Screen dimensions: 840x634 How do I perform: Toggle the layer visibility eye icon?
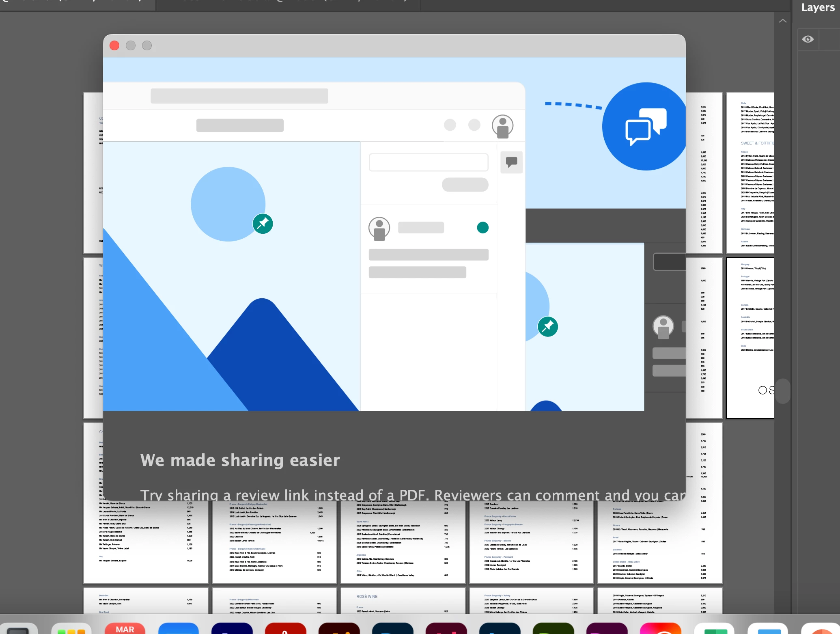pyautogui.click(x=808, y=39)
